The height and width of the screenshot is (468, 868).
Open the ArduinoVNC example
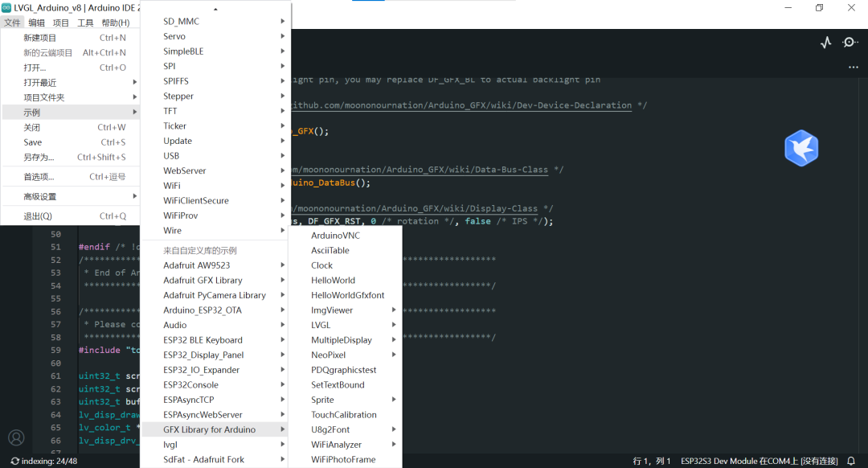346,236
